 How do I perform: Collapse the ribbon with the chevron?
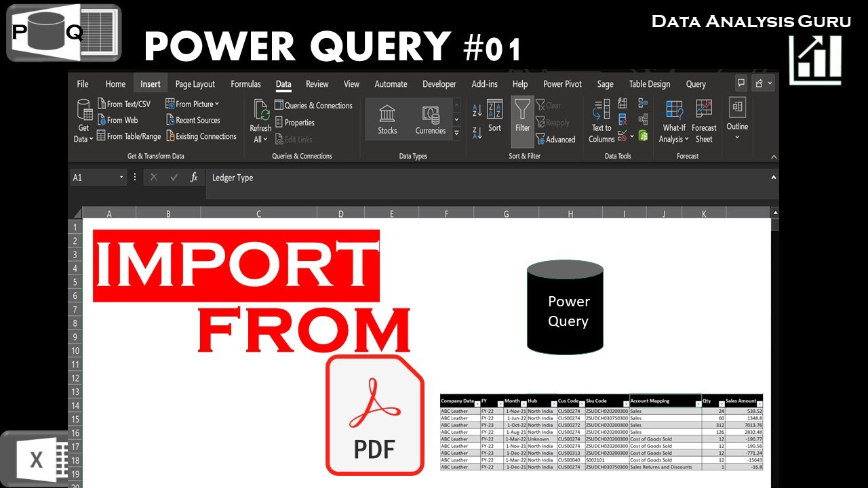pos(774,157)
